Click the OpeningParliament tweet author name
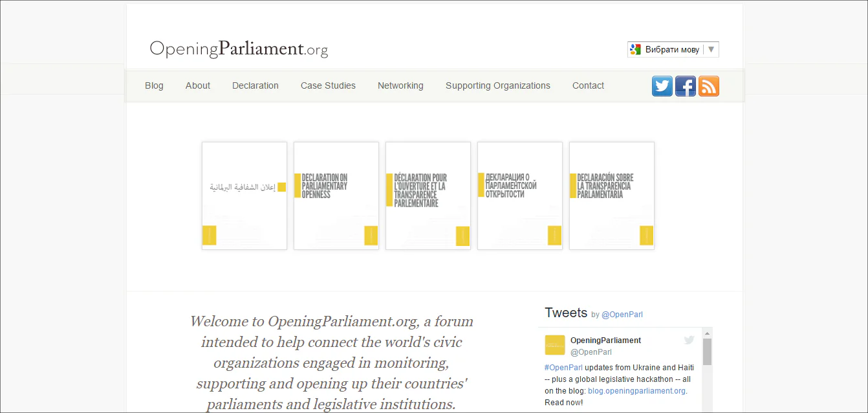The image size is (868, 413). click(605, 340)
